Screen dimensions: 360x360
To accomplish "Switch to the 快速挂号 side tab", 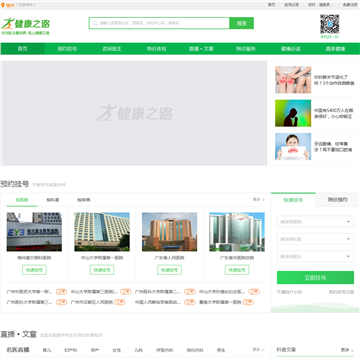I will click(x=293, y=200).
